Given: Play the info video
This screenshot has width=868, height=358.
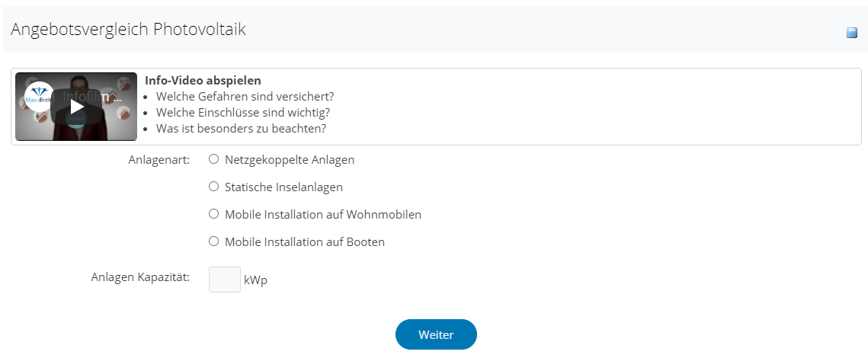Looking at the screenshot, I should point(76,107).
